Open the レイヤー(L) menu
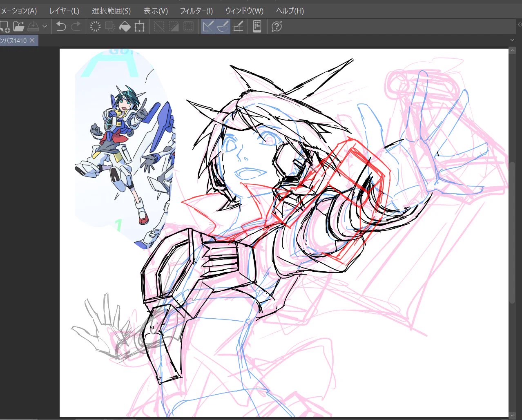The image size is (522, 420). pos(65,11)
